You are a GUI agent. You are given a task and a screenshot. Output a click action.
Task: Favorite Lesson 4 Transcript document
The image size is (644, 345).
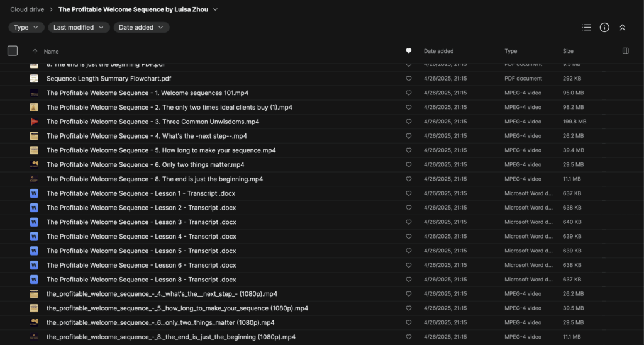[x=409, y=237]
